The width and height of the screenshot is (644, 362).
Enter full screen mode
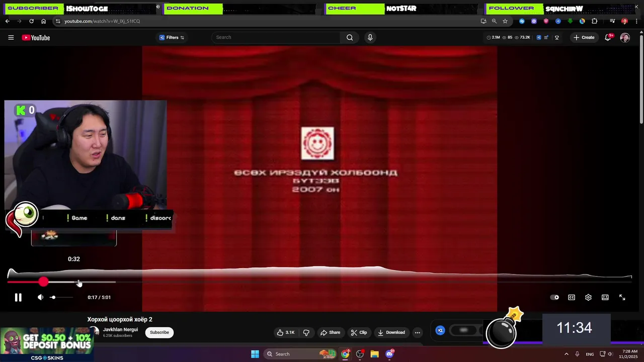click(622, 297)
